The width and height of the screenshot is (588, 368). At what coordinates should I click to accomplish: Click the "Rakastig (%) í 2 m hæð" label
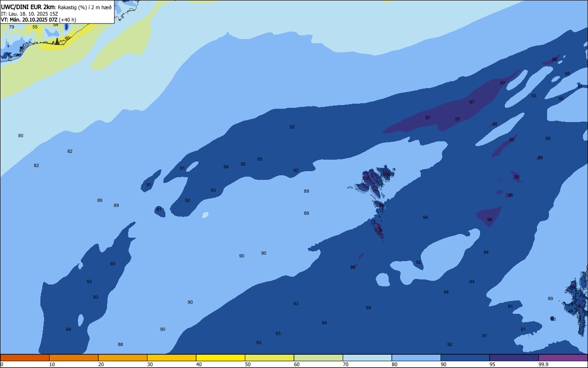pos(84,7)
